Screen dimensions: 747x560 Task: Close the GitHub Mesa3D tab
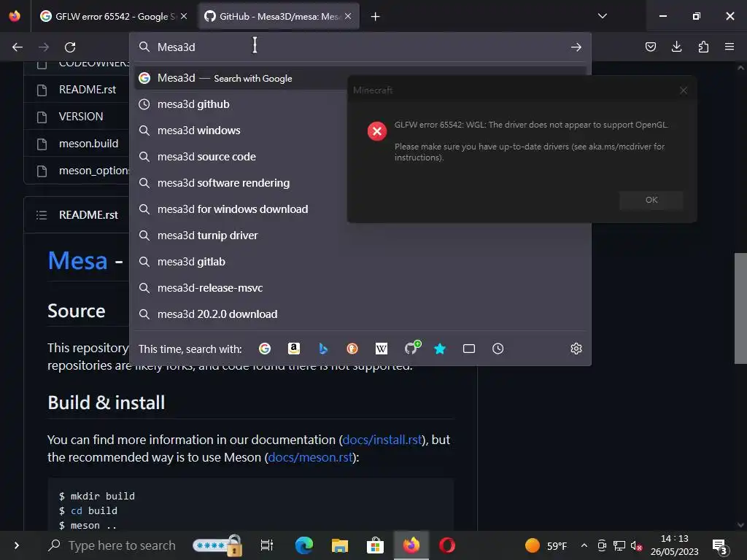pyautogui.click(x=348, y=16)
